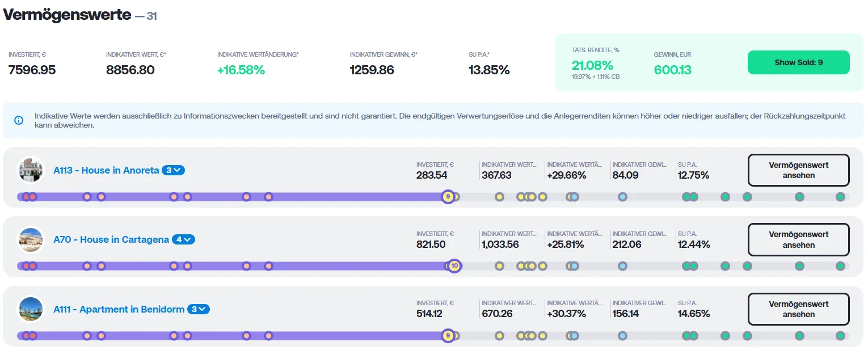This screenshot has width=868, height=350.
Task: View asset for A111 Apartment in Benidorm
Action: pos(798,309)
